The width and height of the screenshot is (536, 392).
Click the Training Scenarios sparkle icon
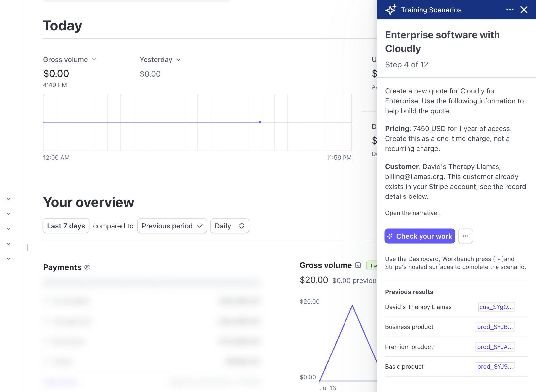tap(391, 10)
